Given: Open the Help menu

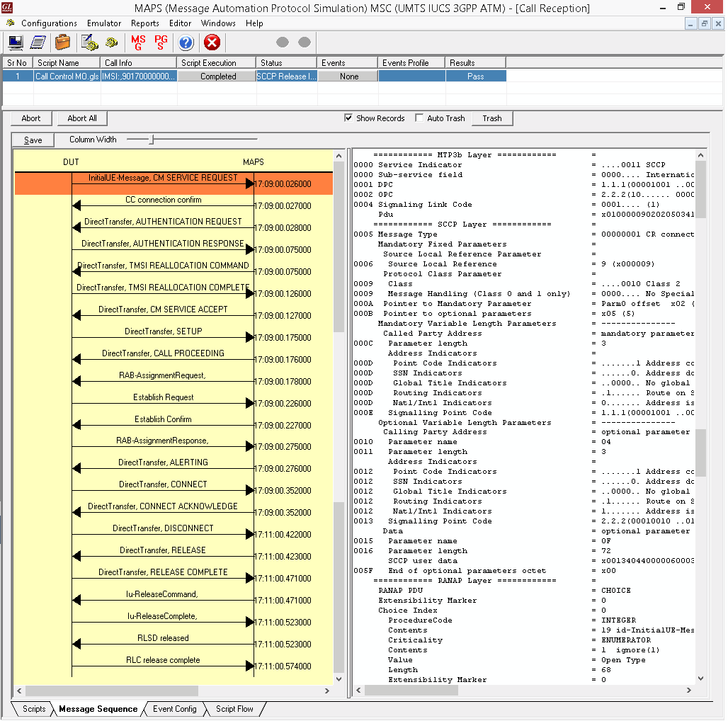Looking at the screenshot, I should pos(254,23).
